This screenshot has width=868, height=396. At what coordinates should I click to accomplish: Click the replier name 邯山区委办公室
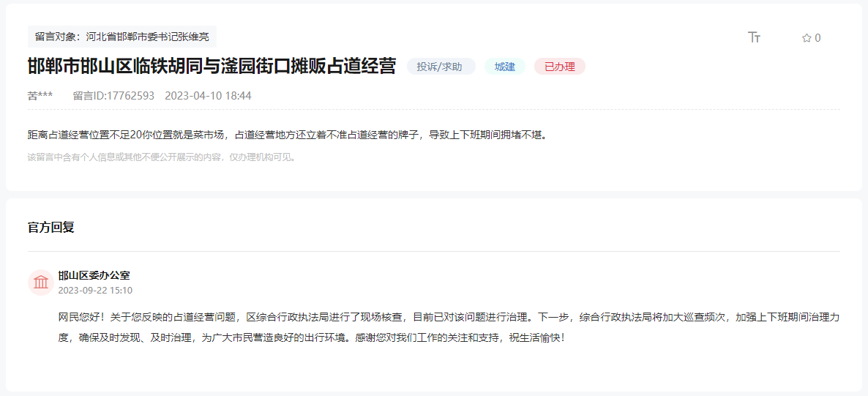click(94, 275)
